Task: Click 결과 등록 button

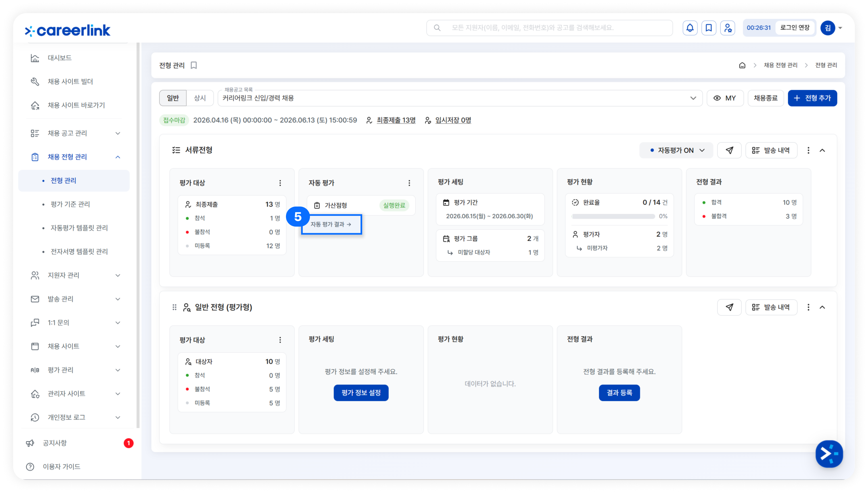Action: [x=619, y=393]
